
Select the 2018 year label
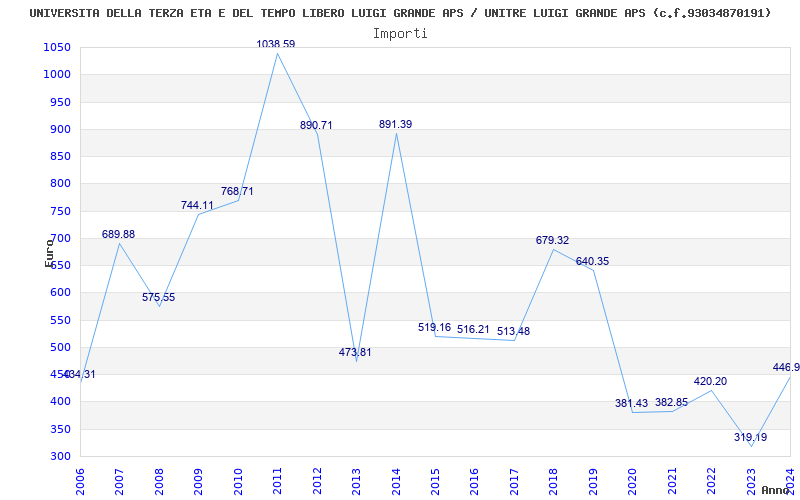point(554,481)
